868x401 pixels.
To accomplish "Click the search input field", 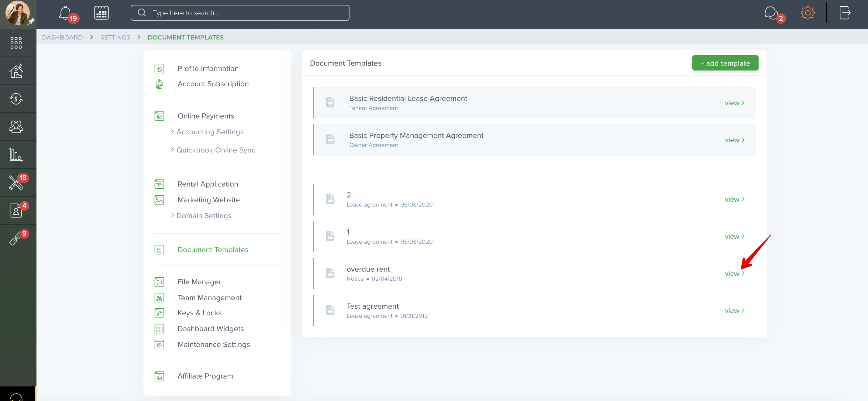I will [x=239, y=13].
